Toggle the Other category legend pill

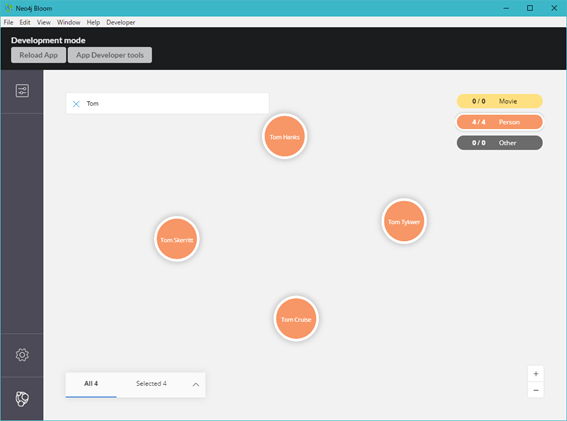coord(499,143)
